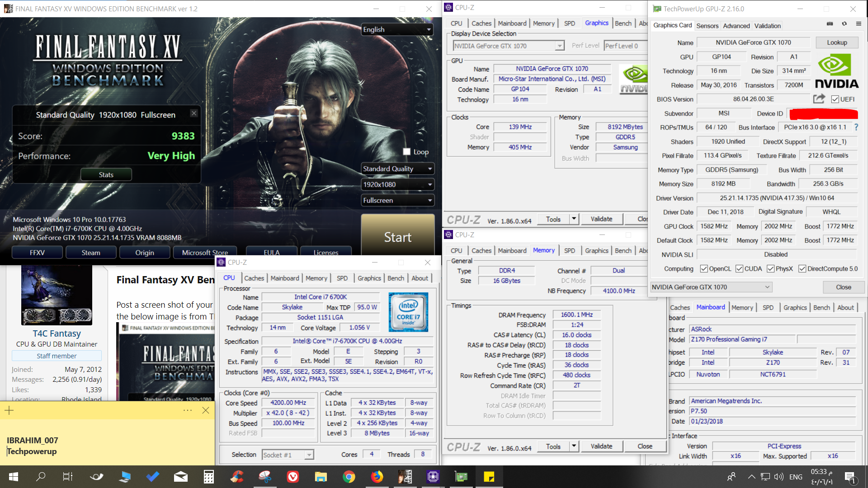Open the Mail app from taskbar
Screen dimensions: 868x488
(181, 477)
